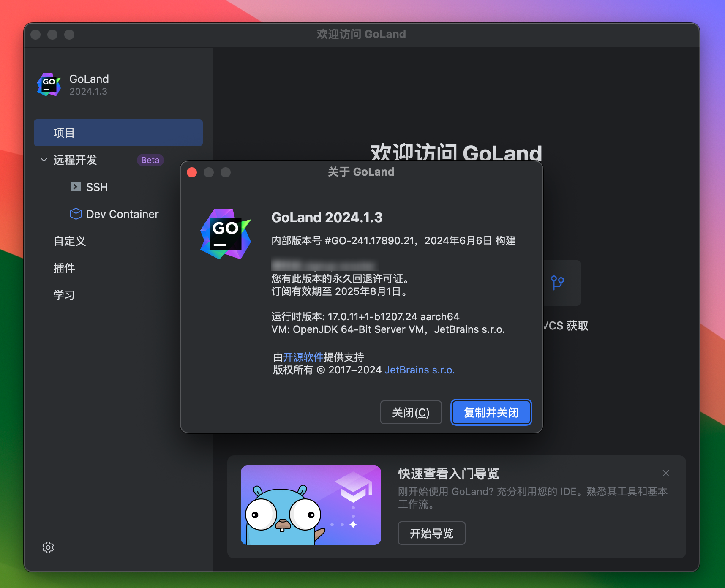Click the 关于 GoLand dialog title
This screenshot has height=588, width=725.
[x=361, y=171]
